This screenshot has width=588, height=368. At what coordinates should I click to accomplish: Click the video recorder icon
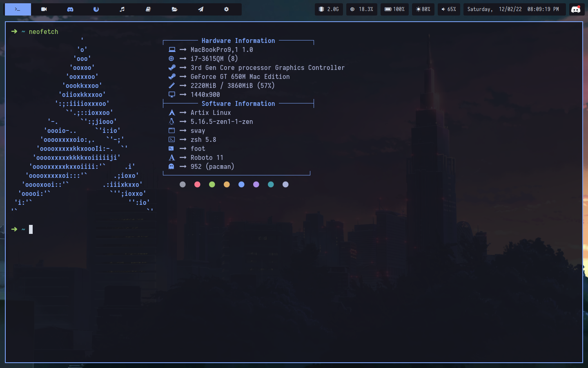coord(44,9)
